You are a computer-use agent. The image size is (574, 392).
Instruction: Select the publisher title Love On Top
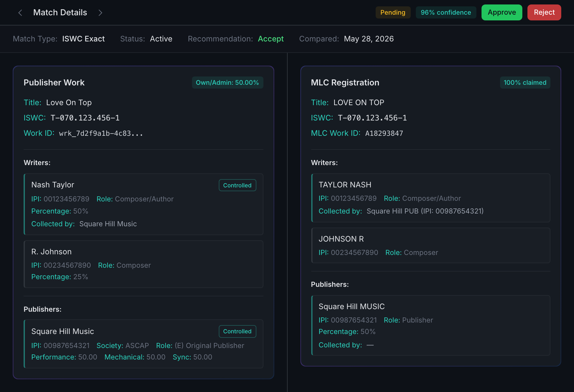coord(69,103)
